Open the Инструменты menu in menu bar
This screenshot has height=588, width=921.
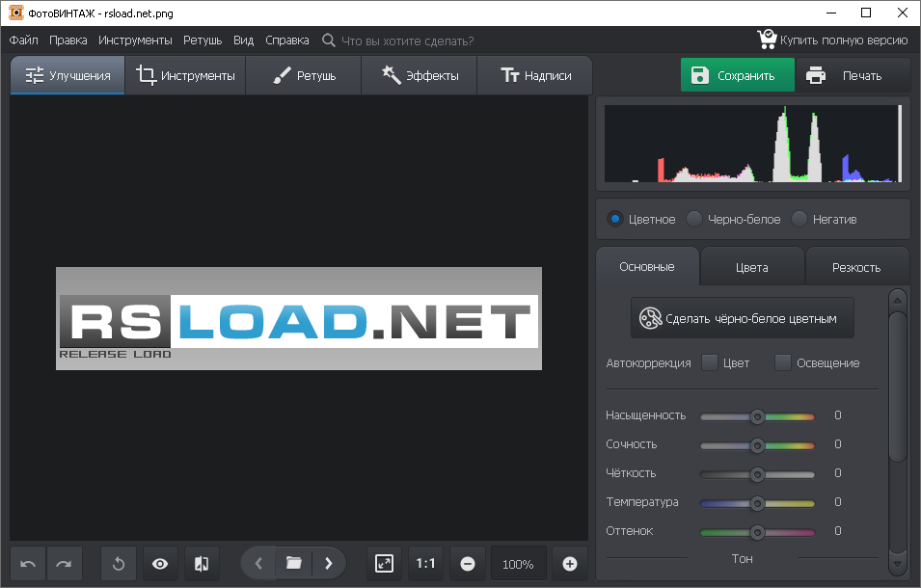pyautogui.click(x=135, y=40)
